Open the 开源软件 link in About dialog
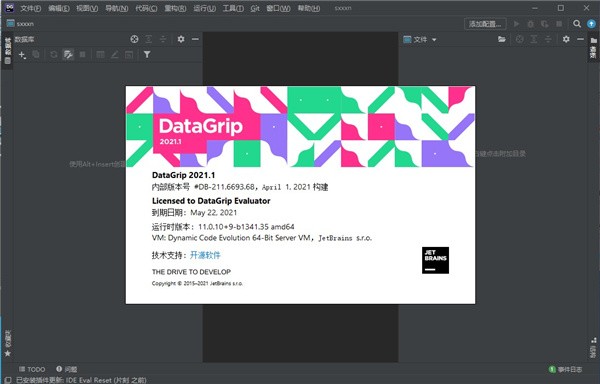This screenshot has height=384, width=600. 205,255
